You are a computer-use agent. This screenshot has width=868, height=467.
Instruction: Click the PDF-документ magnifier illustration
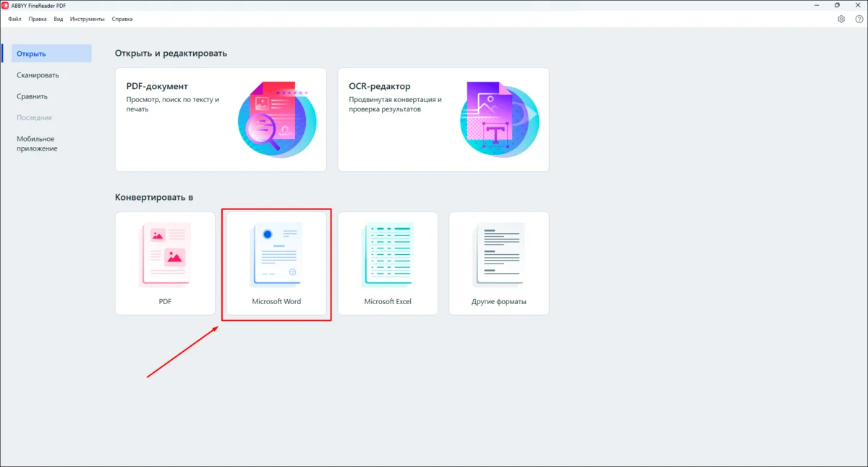[x=277, y=118]
